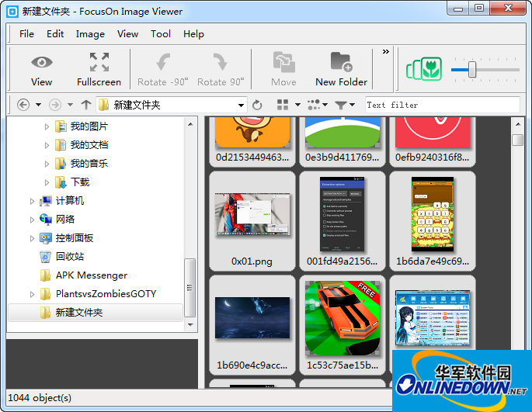
Task: Go up one folder level
Action: coord(86,105)
